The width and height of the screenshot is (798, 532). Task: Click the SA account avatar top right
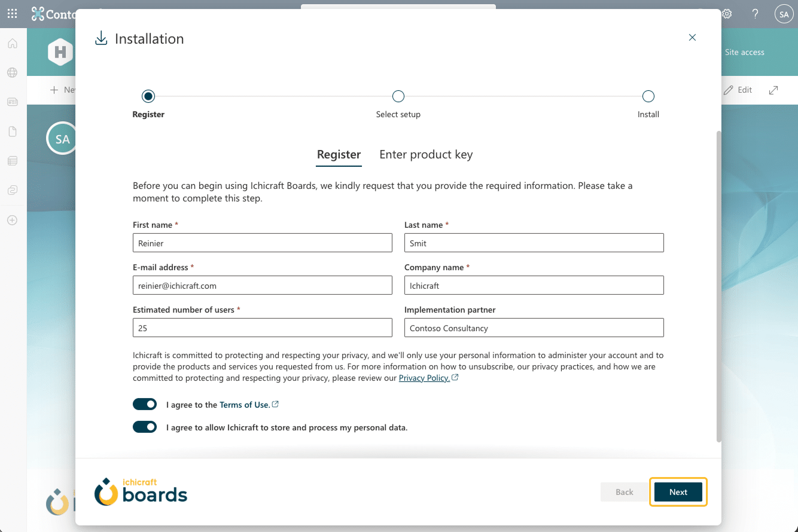click(x=783, y=14)
